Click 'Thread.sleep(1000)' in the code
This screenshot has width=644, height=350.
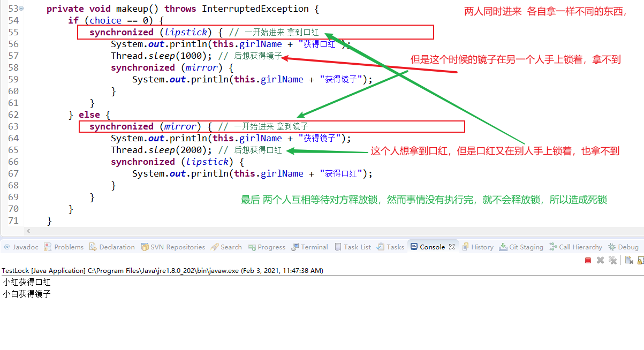pyautogui.click(x=162, y=56)
